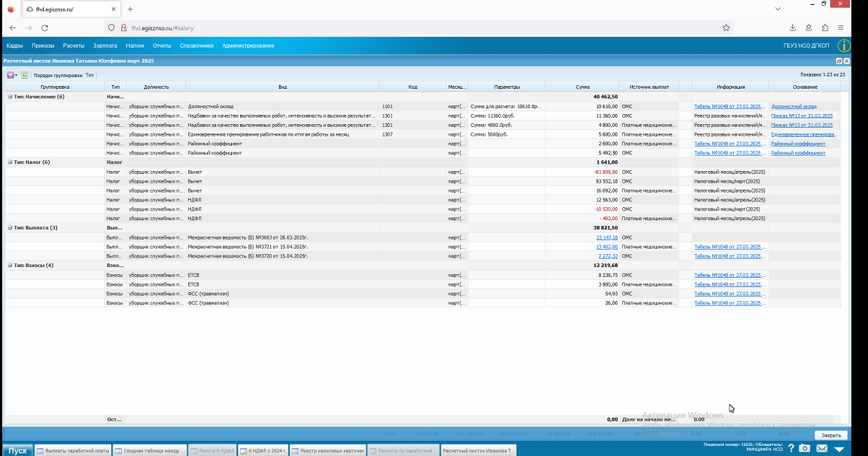Bookmark this page with the star icon
Viewport: 868px width, 456px height.
[726, 27]
